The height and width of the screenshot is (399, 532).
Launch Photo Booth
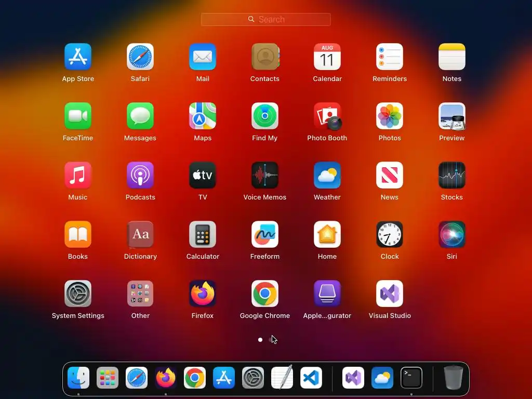[x=327, y=116]
